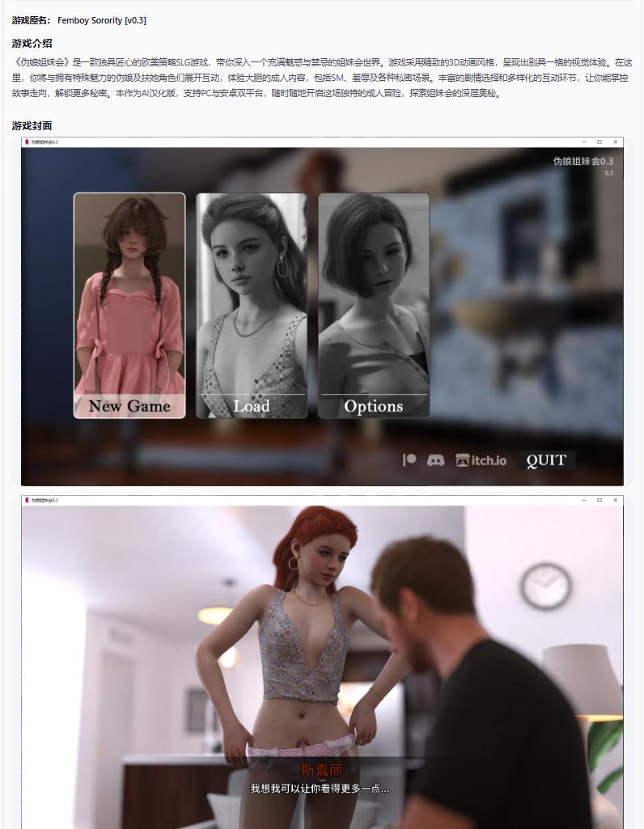644x829 pixels.
Task: Minimize the second game window
Action: 583,500
